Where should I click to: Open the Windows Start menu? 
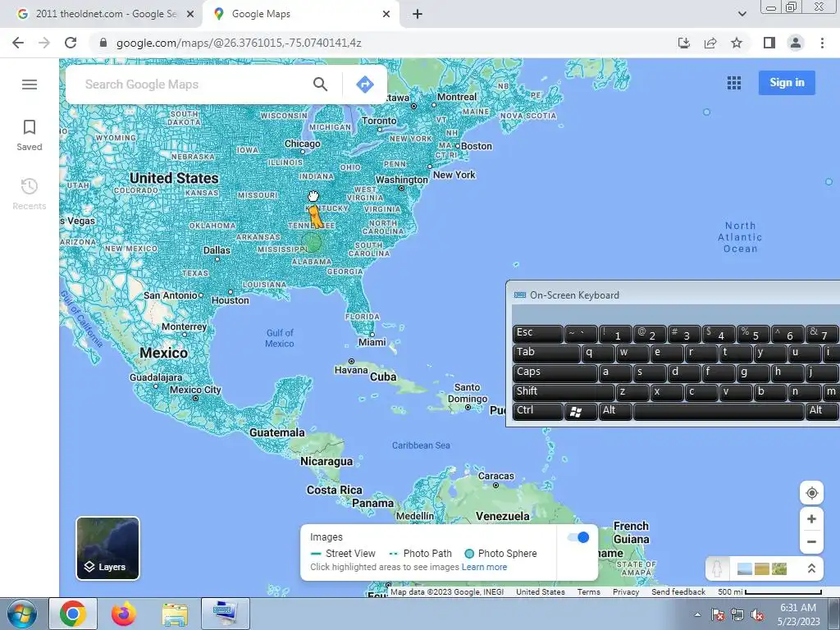tap(21, 614)
